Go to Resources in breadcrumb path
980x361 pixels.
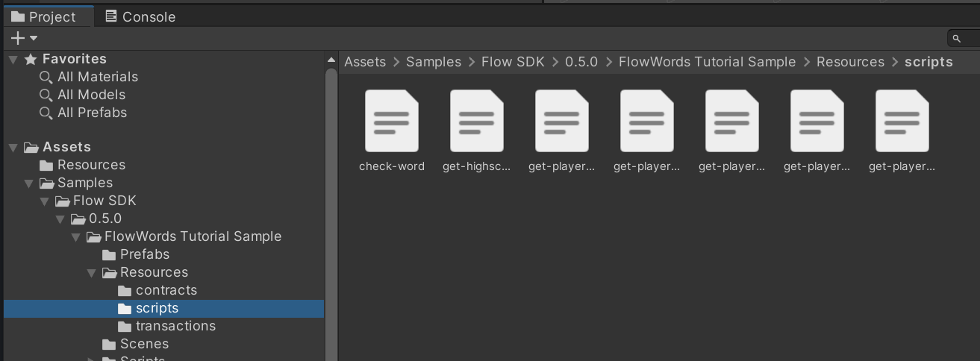click(x=850, y=62)
